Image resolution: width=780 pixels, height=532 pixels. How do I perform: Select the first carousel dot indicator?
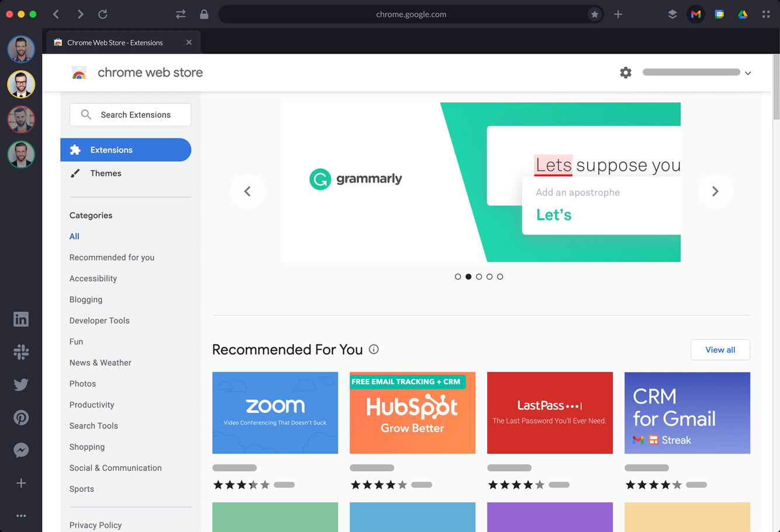[458, 277]
